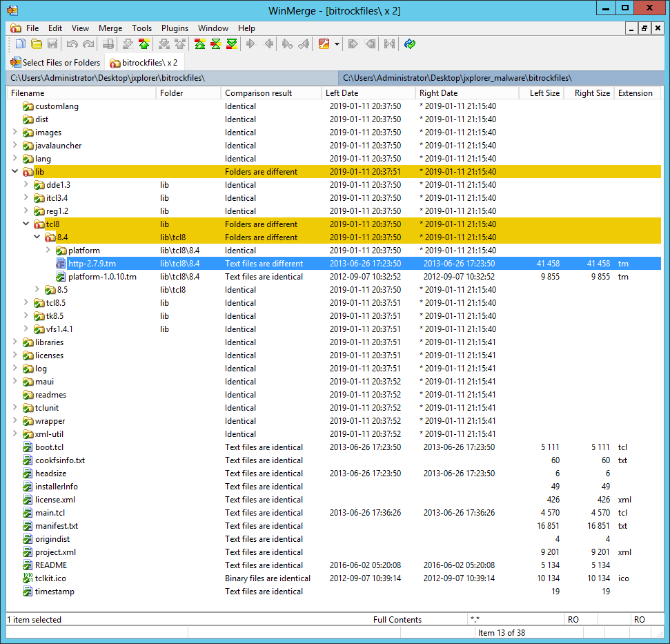
Task: Expand the 8.5 folder under tcl8
Action: (37, 290)
